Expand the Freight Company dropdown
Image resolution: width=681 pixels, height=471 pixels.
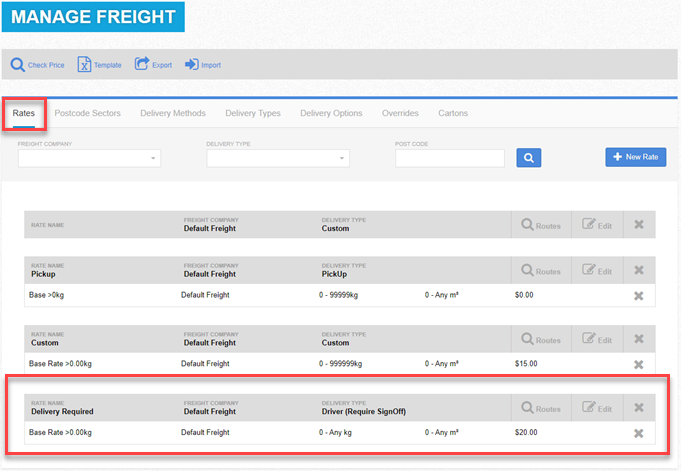coord(89,158)
